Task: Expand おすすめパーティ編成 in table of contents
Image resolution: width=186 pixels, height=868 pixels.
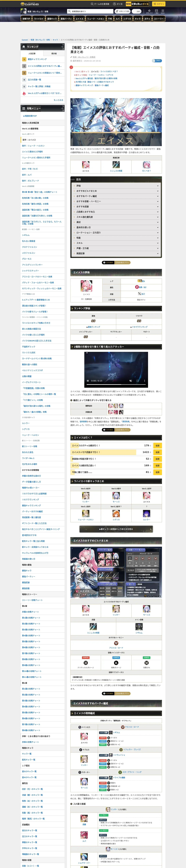Action: pyautogui.click(x=116, y=196)
